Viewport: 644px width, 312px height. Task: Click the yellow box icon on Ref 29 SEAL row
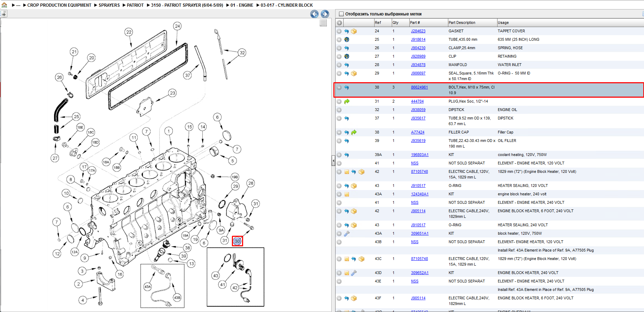(x=354, y=73)
